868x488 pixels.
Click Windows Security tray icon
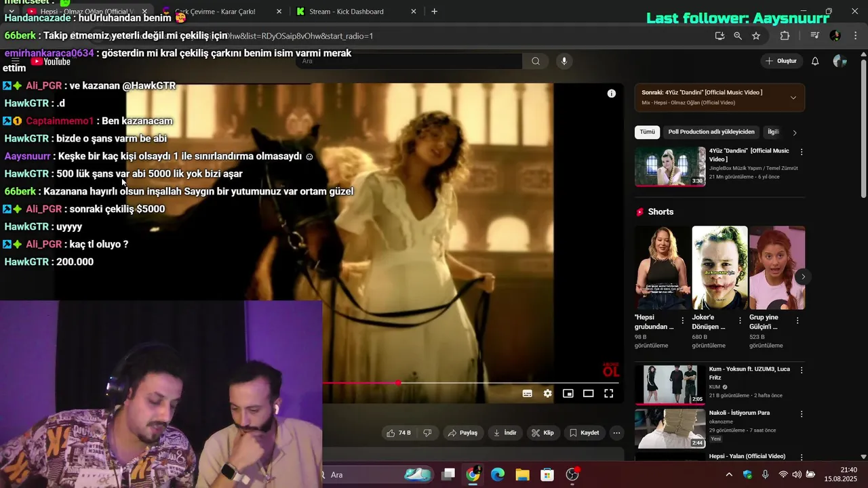747,474
